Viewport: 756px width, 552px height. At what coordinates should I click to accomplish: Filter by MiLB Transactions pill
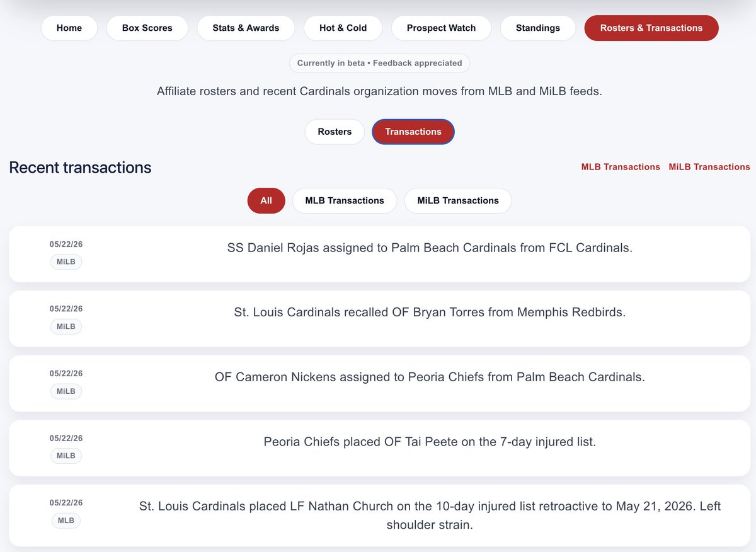(458, 200)
